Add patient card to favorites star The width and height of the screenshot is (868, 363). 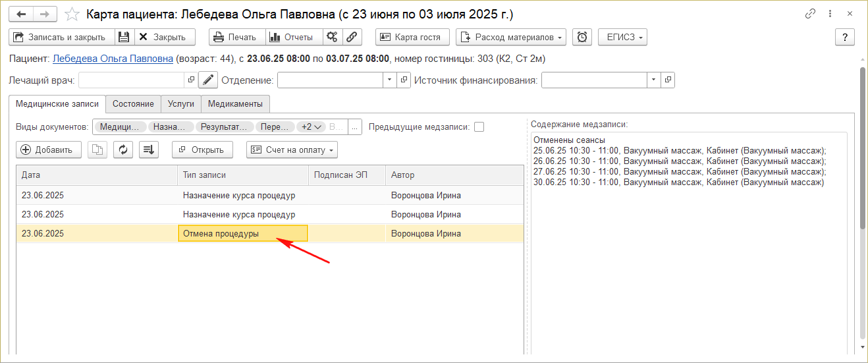click(73, 14)
